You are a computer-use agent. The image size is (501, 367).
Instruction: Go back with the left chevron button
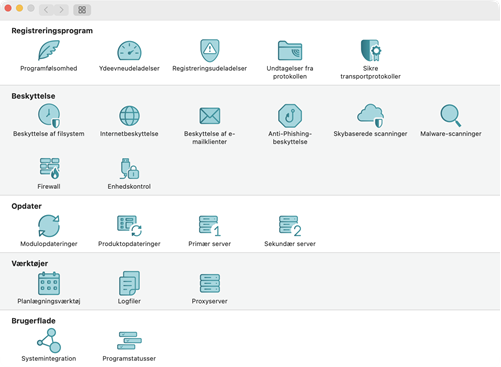pyautogui.click(x=46, y=10)
